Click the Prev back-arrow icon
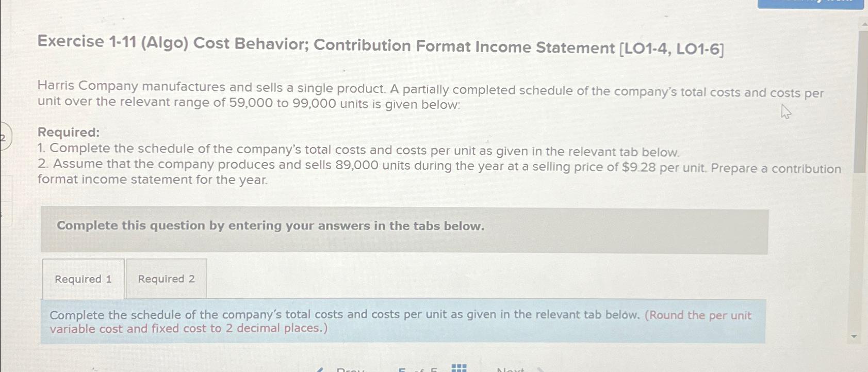Screen dimensions: 868x372 (x=320, y=369)
